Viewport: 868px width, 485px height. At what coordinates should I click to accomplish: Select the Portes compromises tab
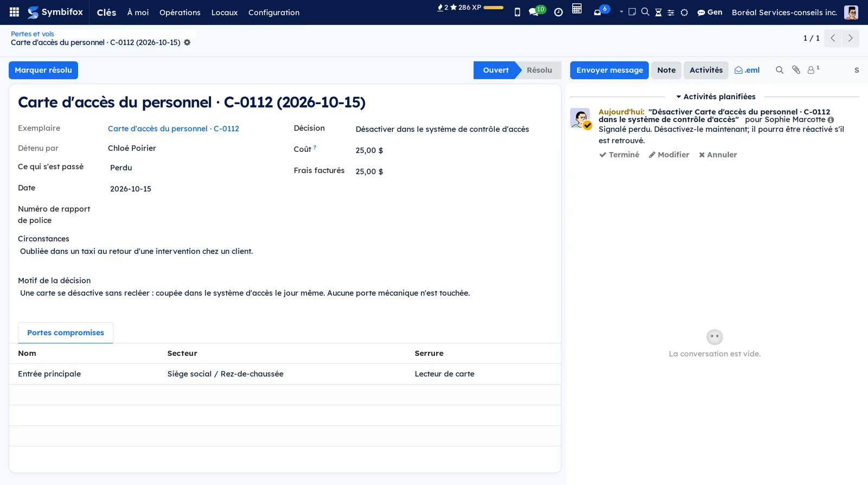[66, 333]
